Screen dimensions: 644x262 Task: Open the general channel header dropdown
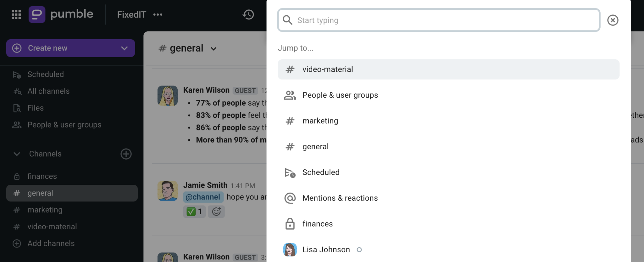coord(214,49)
